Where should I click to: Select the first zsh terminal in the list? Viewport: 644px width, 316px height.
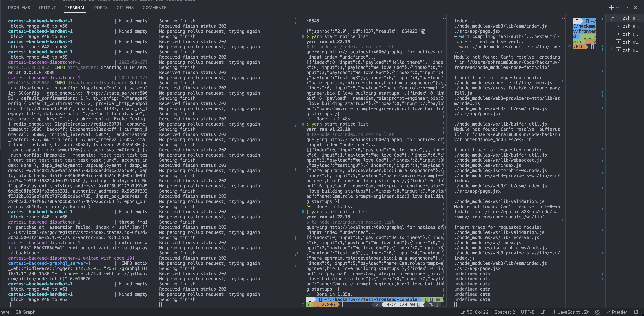pyautogui.click(x=627, y=18)
